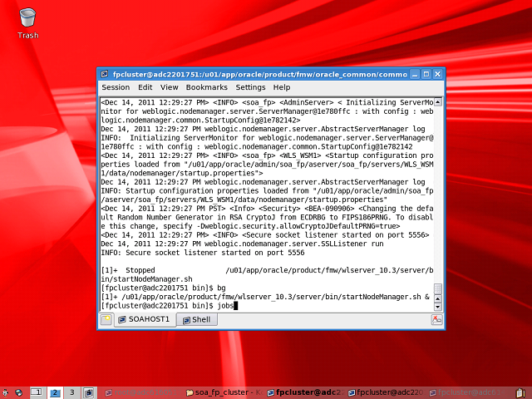Image resolution: width=532 pixels, height=399 pixels.
Task: Click the globe browser icon in the panel
Action: click(18, 392)
